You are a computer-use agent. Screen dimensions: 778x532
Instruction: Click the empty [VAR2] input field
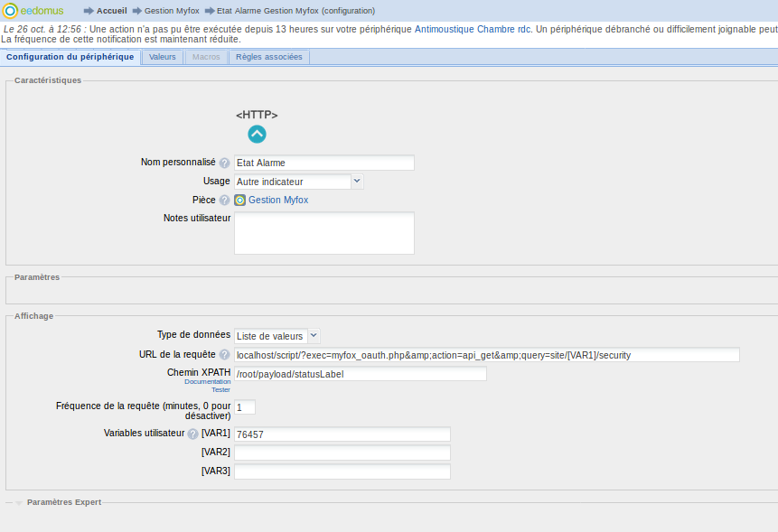pos(342,453)
